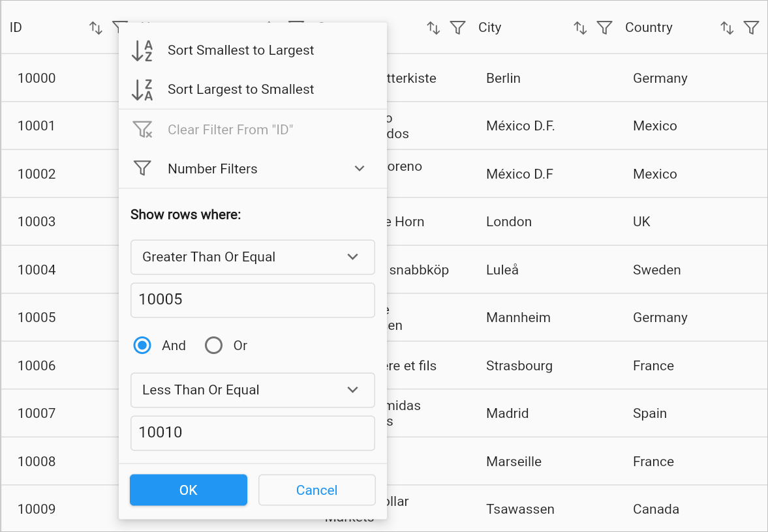Click the Strasbourg city cell
The width and height of the screenshot is (768, 532).
click(519, 366)
